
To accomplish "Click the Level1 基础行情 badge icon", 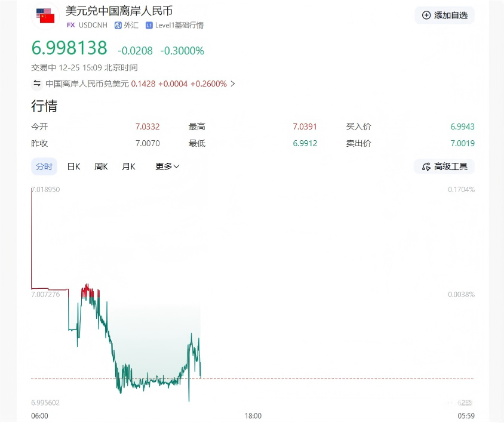I will pyautogui.click(x=149, y=25).
